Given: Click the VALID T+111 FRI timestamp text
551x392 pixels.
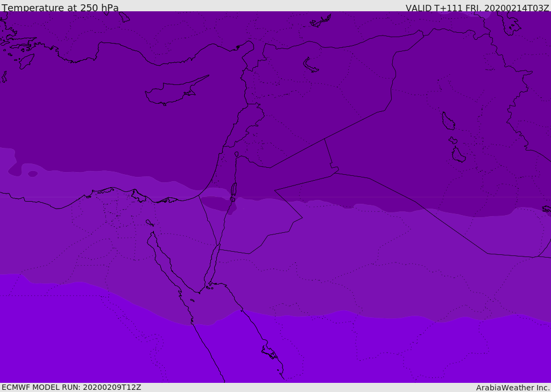Looking at the screenshot, I should (477, 8).
